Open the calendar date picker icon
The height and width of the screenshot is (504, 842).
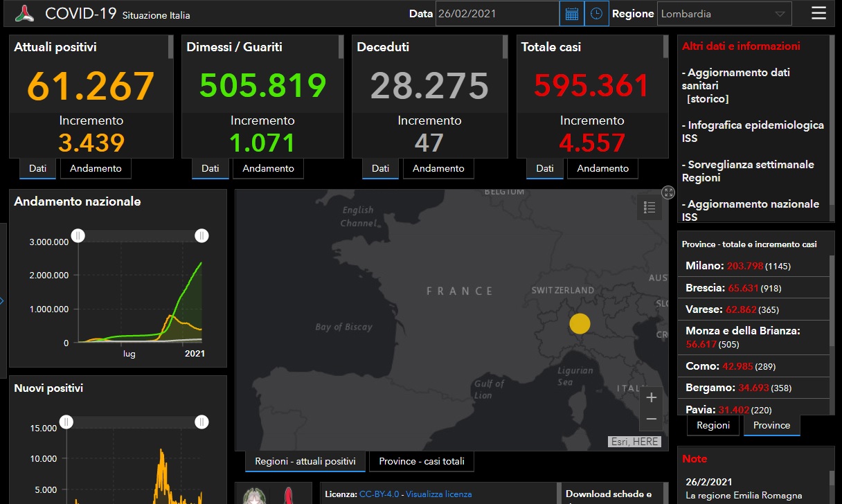tap(572, 14)
